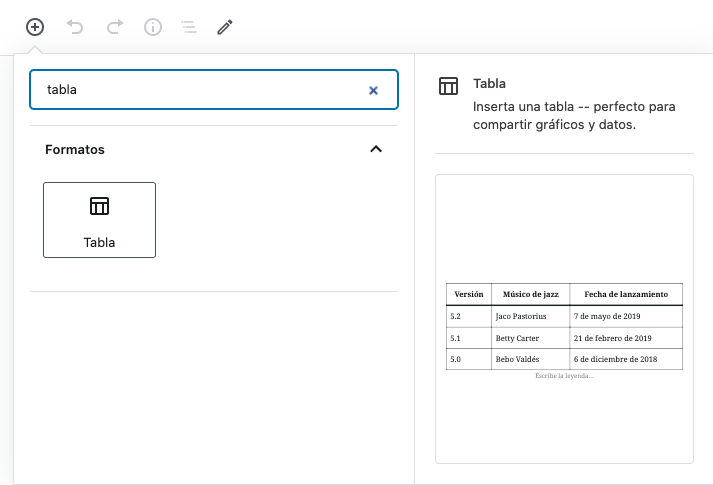The height and width of the screenshot is (485, 713).
Task: Insert the Tabla block
Action: 99,220
